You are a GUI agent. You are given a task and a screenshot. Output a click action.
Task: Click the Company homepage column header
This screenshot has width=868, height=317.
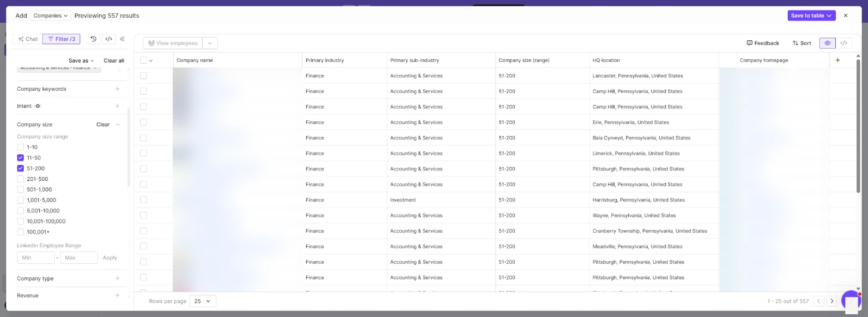[783, 60]
